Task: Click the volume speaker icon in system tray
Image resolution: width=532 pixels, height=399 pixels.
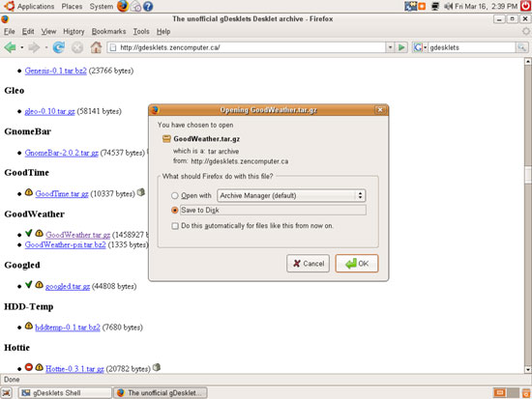Action: tap(448, 6)
